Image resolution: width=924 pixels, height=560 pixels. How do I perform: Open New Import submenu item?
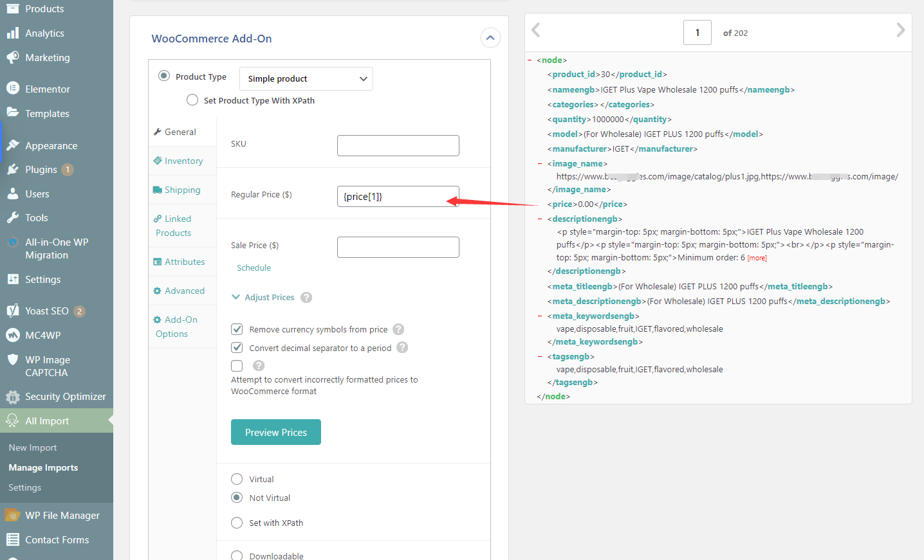coord(33,447)
